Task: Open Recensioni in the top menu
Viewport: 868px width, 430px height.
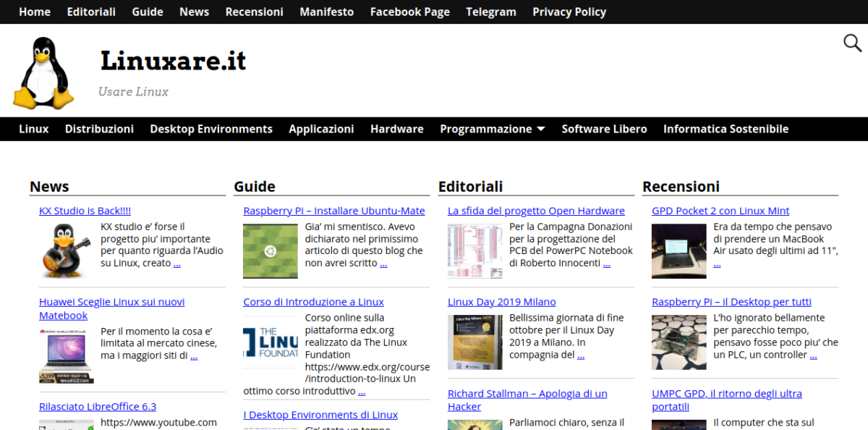Action: [x=255, y=12]
